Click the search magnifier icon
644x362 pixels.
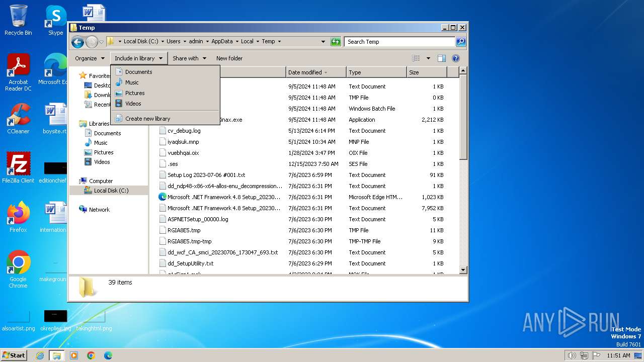[x=461, y=42]
